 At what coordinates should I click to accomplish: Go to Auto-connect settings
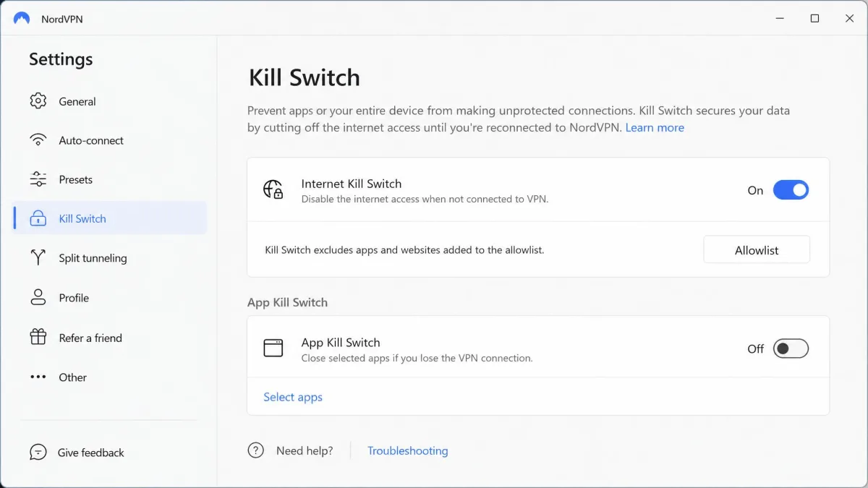[x=110, y=140]
